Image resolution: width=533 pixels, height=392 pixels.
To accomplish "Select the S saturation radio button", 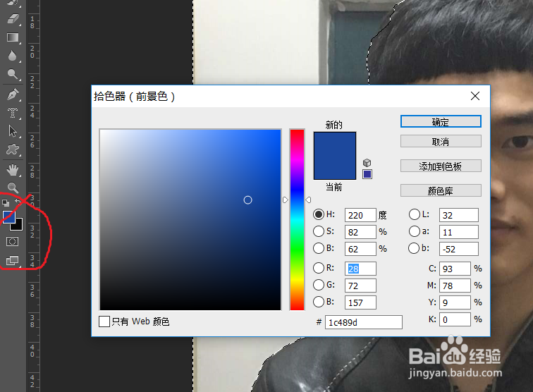I will (319, 231).
